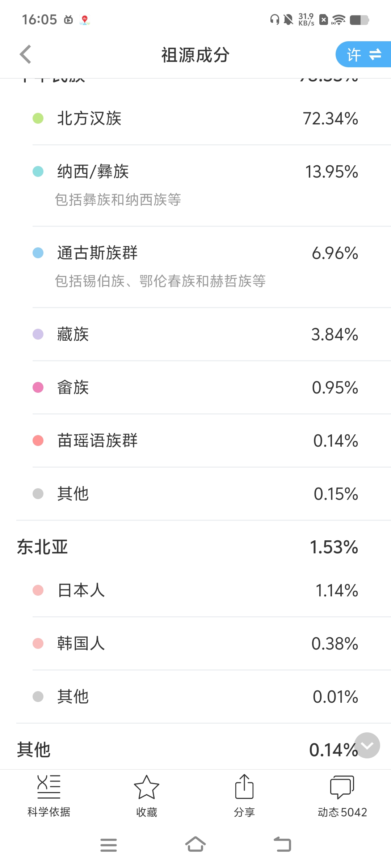The width and height of the screenshot is (391, 868).
Task: Tap the back arrow icon
Action: point(25,55)
